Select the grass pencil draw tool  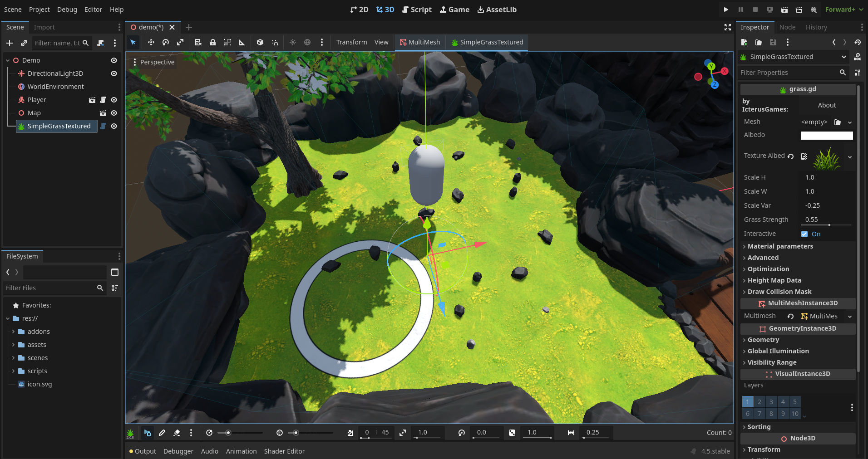(x=162, y=433)
